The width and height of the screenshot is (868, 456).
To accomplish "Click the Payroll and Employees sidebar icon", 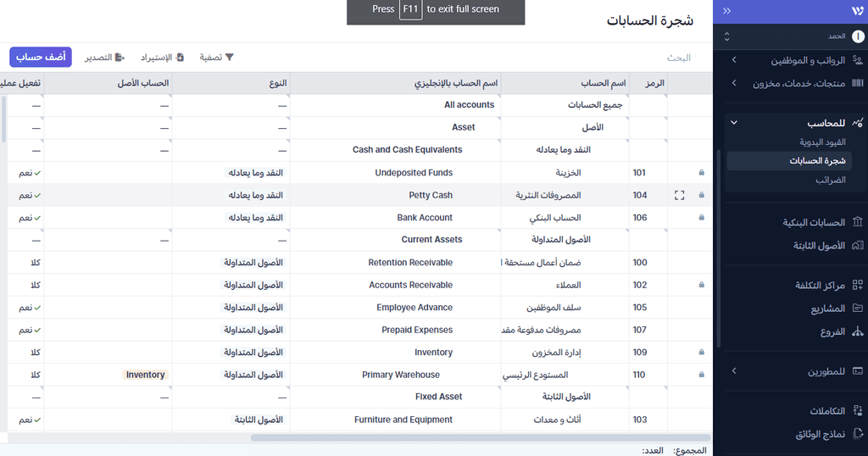I will pyautogui.click(x=858, y=60).
